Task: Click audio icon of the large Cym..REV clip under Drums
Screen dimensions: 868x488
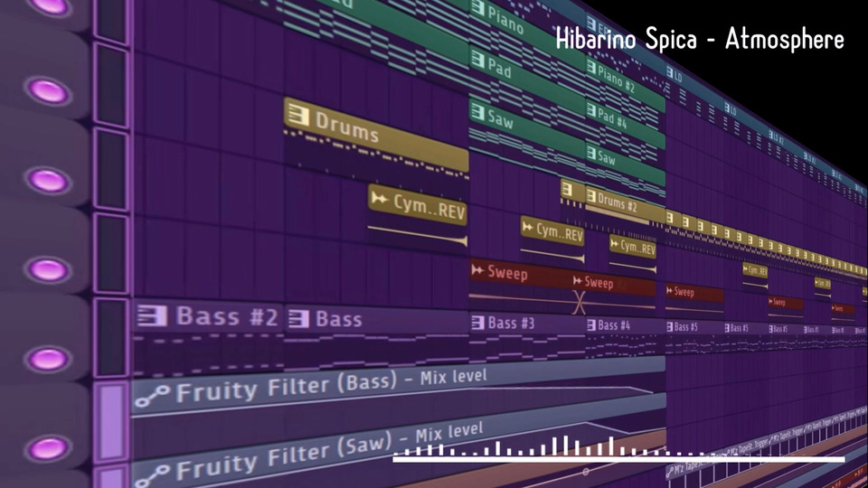Action: tap(379, 198)
